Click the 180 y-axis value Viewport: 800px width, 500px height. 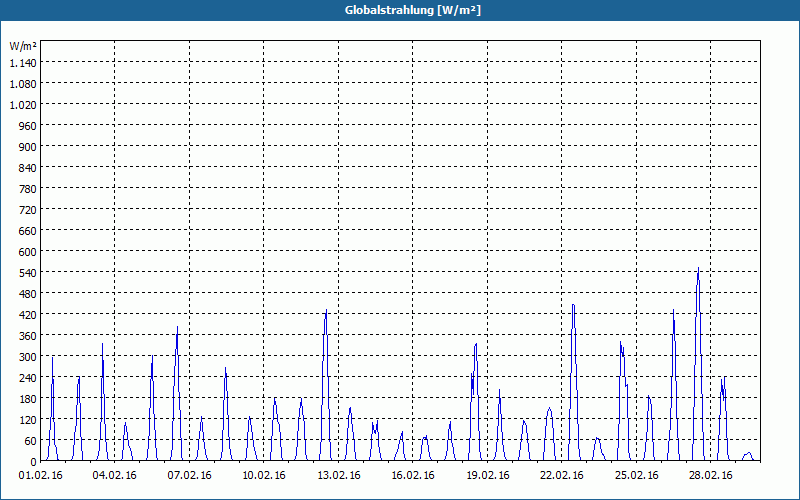tap(28, 399)
